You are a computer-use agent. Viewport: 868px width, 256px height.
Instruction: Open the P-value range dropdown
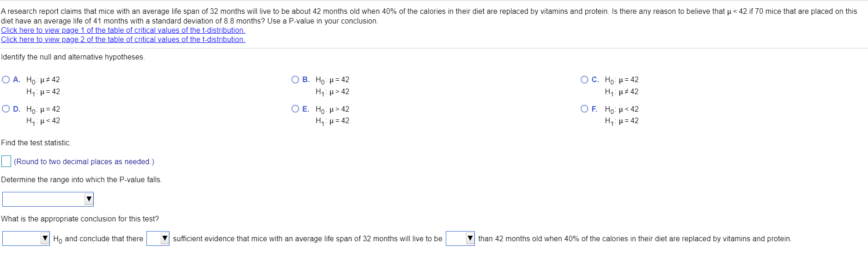pos(48,199)
